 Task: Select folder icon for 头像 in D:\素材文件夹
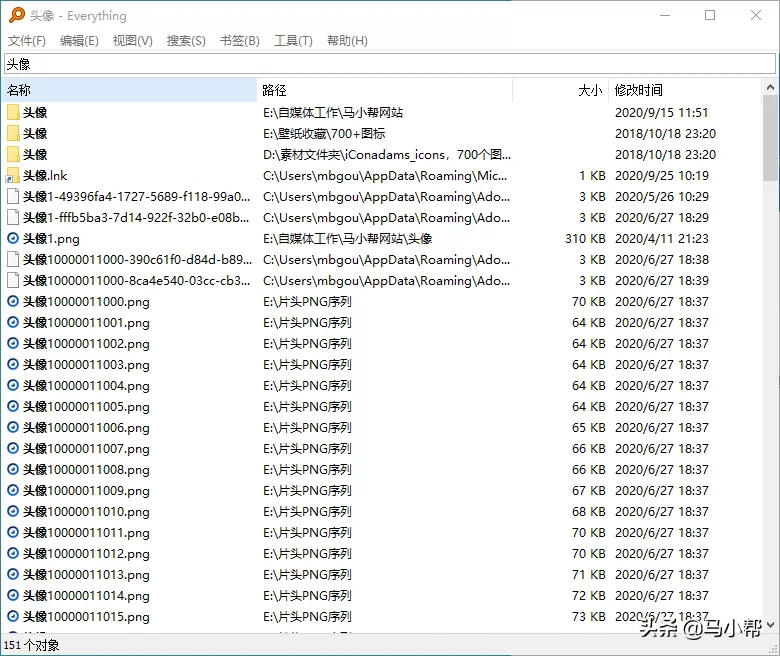coord(13,154)
